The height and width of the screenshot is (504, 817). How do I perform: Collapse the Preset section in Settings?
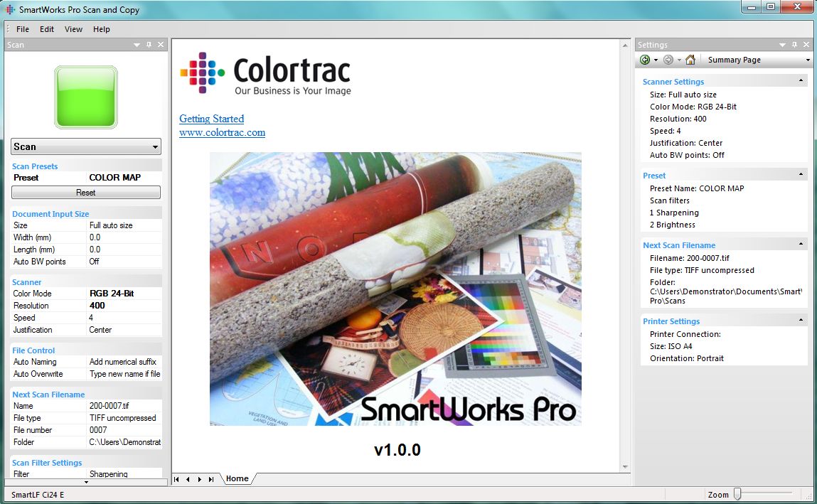(801, 174)
